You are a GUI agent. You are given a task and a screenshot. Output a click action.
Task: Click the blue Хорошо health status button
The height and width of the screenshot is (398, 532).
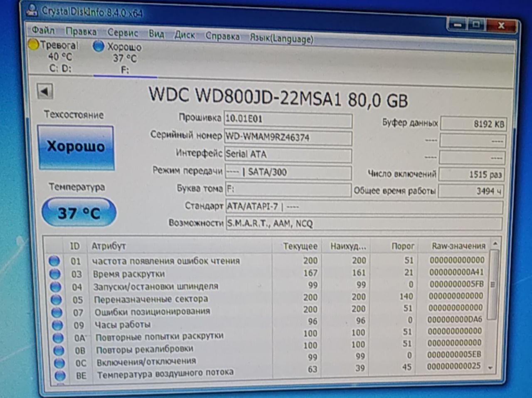pyautogui.click(x=76, y=148)
